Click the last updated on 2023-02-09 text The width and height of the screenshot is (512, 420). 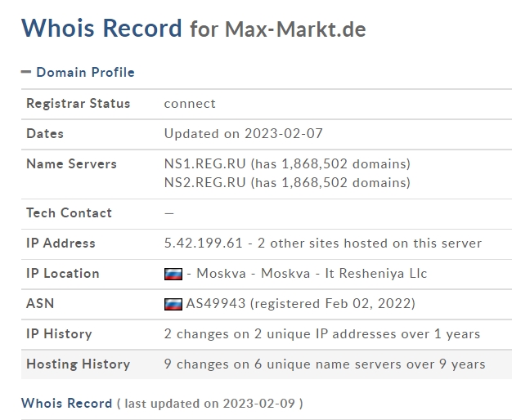(x=209, y=404)
